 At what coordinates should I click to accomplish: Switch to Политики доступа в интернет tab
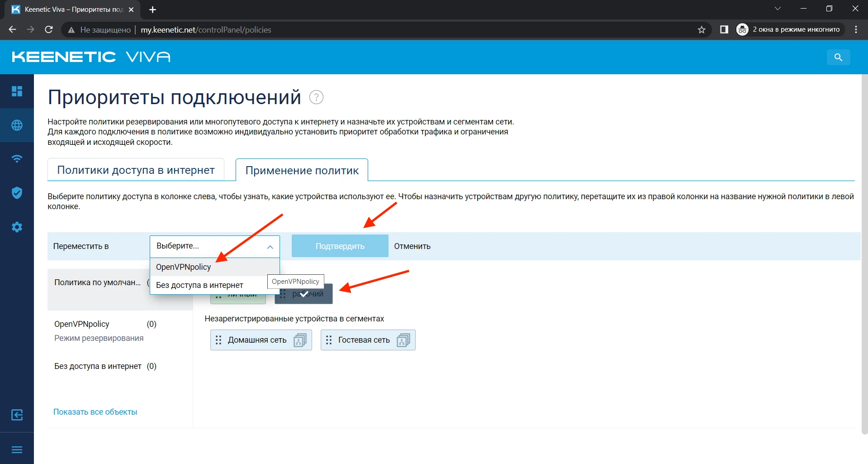click(x=135, y=169)
